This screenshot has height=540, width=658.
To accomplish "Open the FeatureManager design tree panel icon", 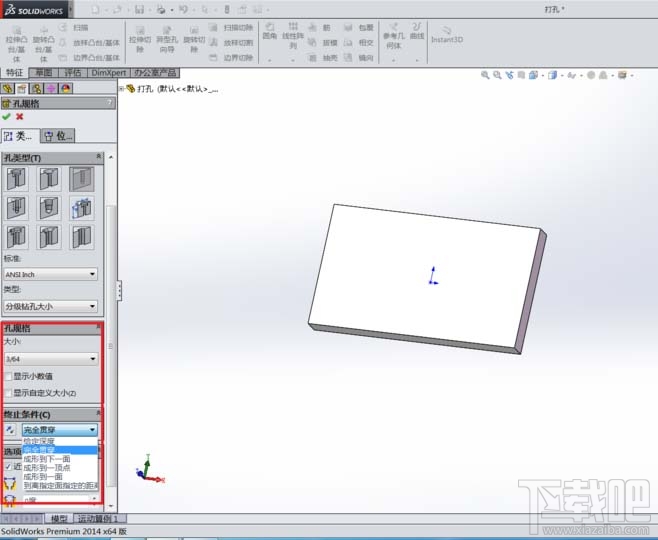I will 8,88.
